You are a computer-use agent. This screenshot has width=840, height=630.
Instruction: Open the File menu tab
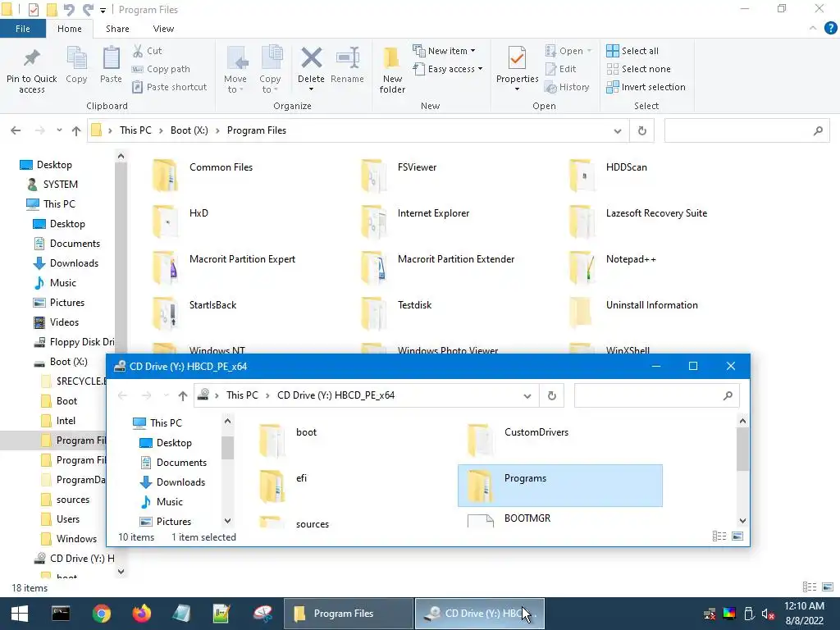tap(23, 29)
